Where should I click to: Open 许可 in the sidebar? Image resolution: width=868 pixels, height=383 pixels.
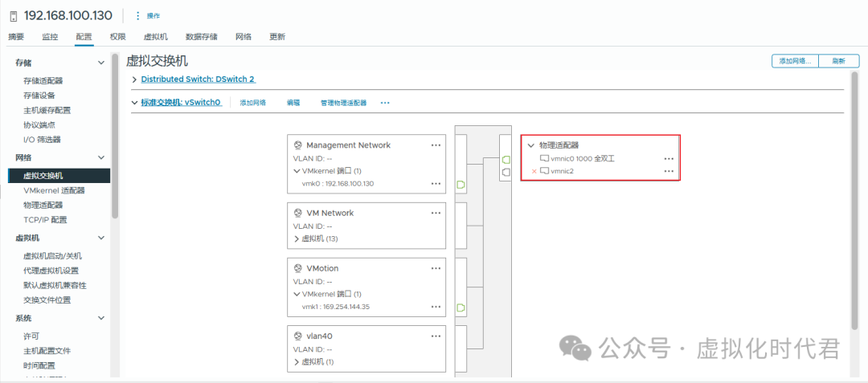31,336
